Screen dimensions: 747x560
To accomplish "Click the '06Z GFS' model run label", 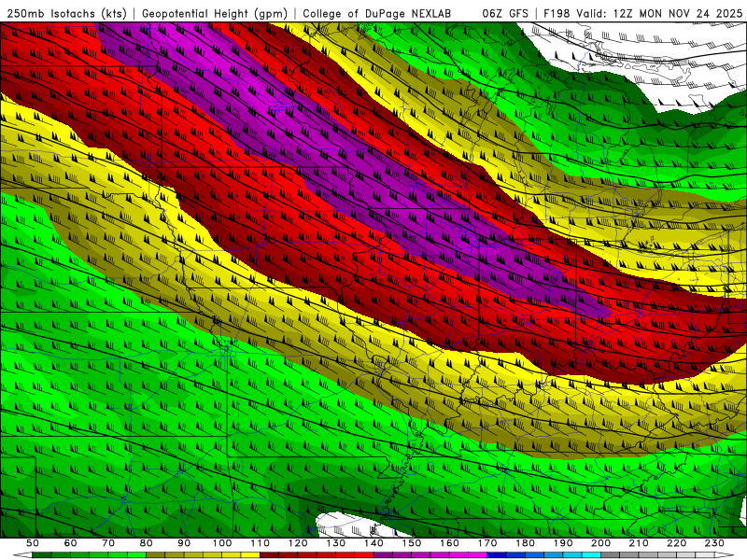I will pos(505,13).
